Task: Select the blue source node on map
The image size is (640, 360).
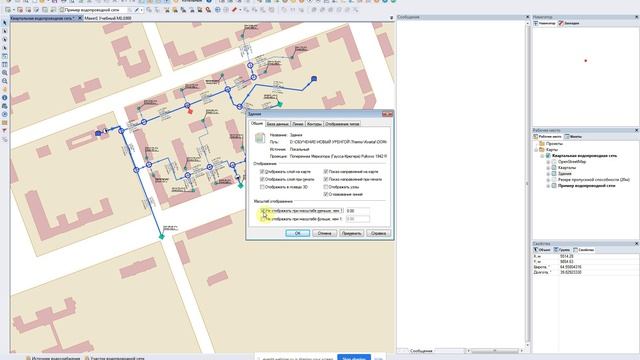Action: pos(314,78)
